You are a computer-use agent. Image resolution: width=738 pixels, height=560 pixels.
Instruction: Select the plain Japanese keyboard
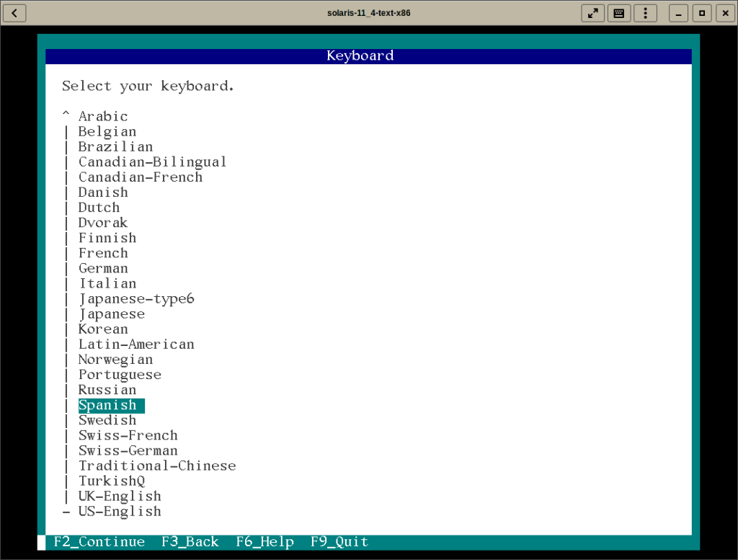pos(112,314)
